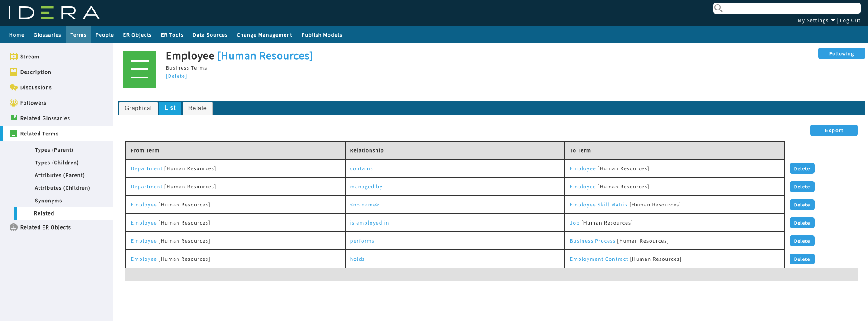Open the Employment Contract term link
This screenshot has height=321, width=868.
[599, 259]
